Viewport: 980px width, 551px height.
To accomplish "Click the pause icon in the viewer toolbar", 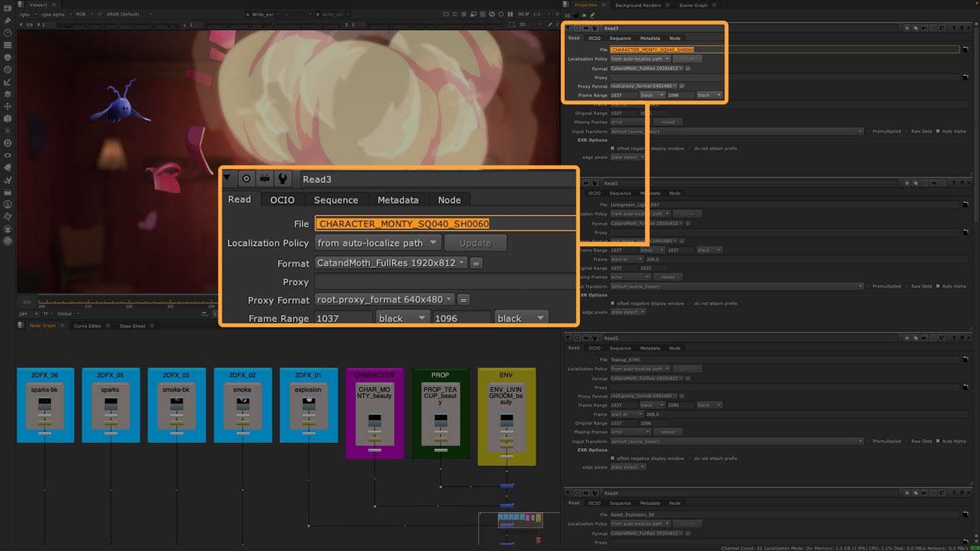I will point(510,14).
